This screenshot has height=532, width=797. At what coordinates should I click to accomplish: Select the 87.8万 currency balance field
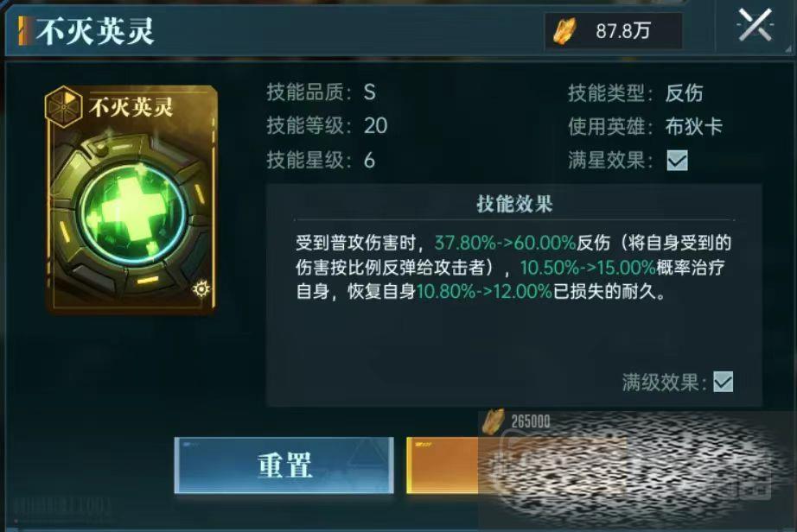[x=614, y=31]
